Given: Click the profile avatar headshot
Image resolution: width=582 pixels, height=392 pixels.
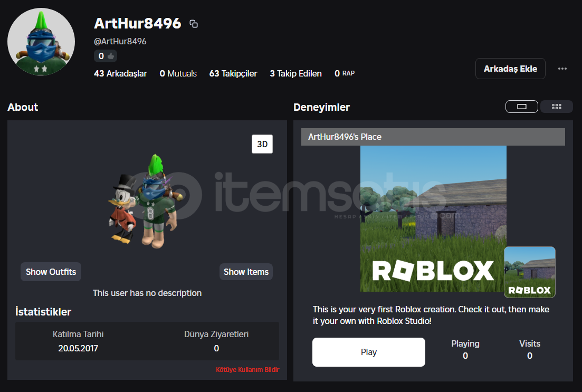Looking at the screenshot, I should [41, 42].
